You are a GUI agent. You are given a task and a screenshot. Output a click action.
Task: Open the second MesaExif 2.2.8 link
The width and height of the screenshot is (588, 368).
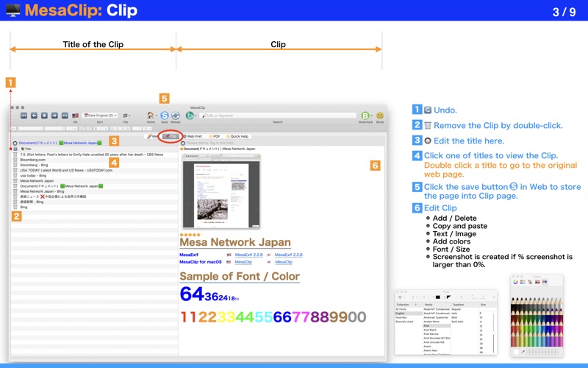pyautogui.click(x=288, y=255)
